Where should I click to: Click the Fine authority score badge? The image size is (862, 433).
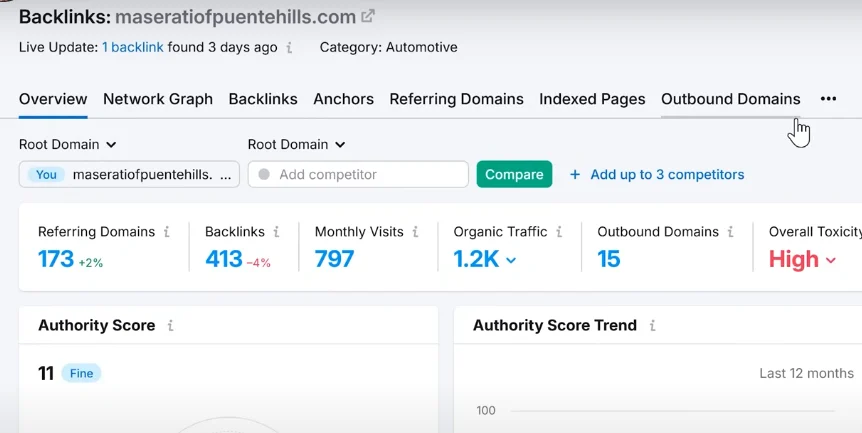tap(81, 374)
